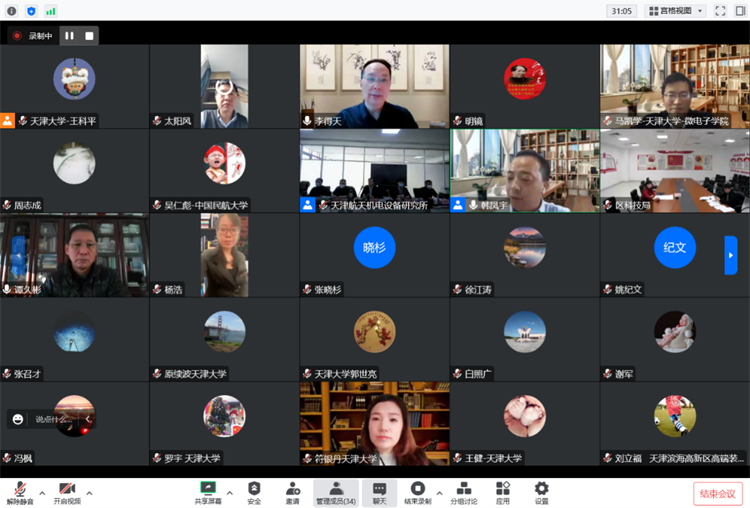
Task: Turn on camera with 开启视频 button
Action: point(66,491)
